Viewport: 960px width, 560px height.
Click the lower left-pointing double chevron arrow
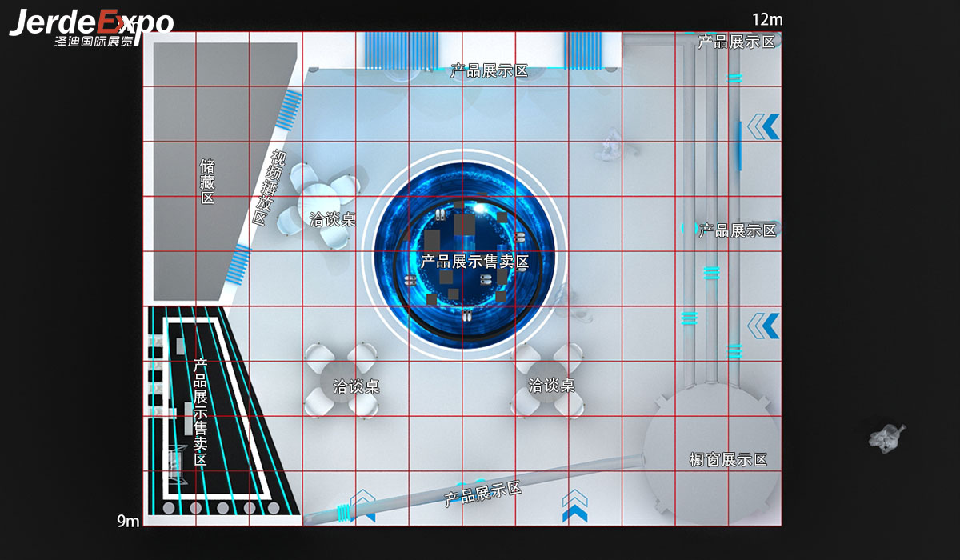(762, 326)
